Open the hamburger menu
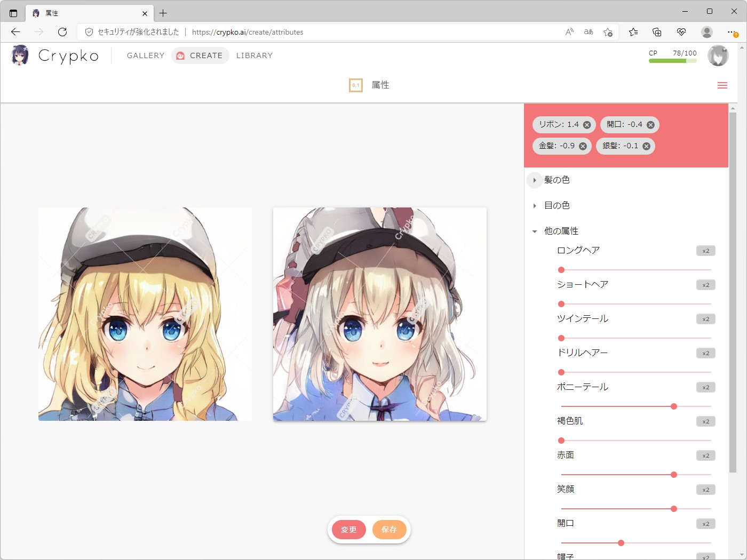Screen dimensions: 747x560 [x=722, y=85]
